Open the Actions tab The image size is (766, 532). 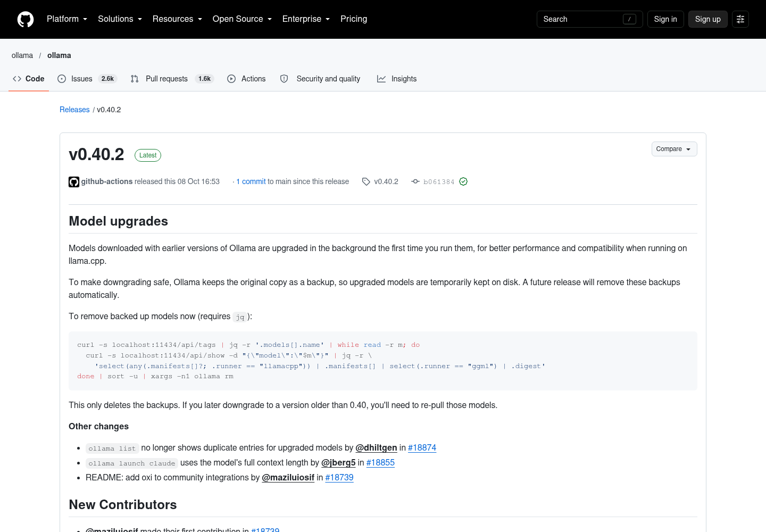pos(246,79)
